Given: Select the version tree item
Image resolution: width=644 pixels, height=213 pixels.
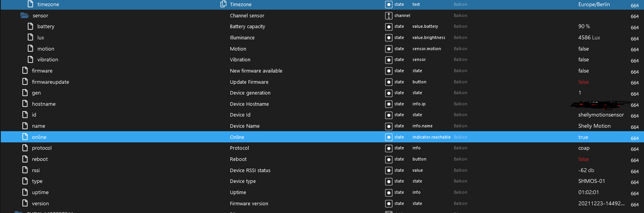Looking at the screenshot, I should [x=40, y=203].
